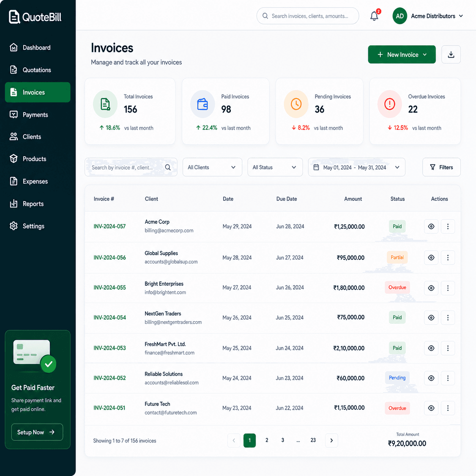Click the Paid Invoices wallet icon

203,104
